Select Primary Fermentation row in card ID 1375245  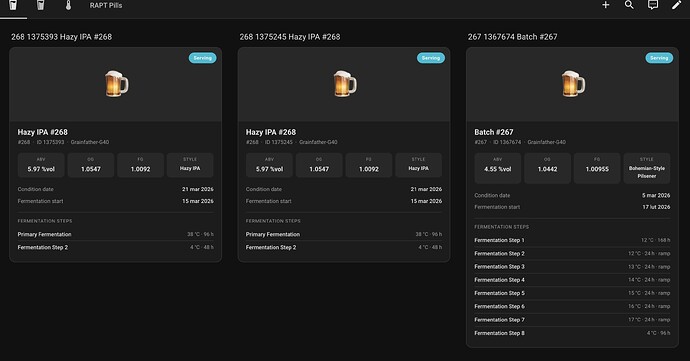click(344, 234)
